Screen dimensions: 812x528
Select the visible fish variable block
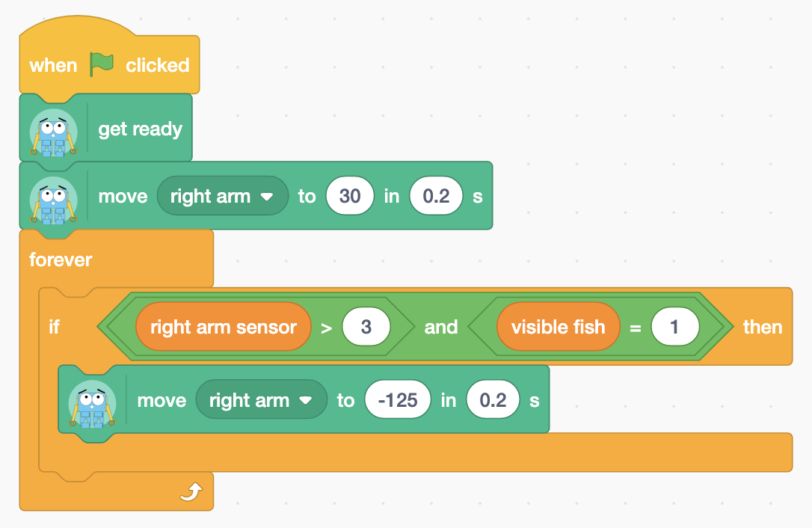click(x=559, y=327)
